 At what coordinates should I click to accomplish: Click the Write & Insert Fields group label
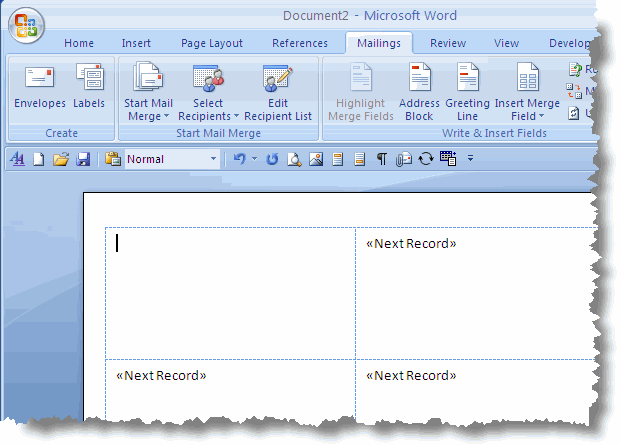(x=494, y=133)
